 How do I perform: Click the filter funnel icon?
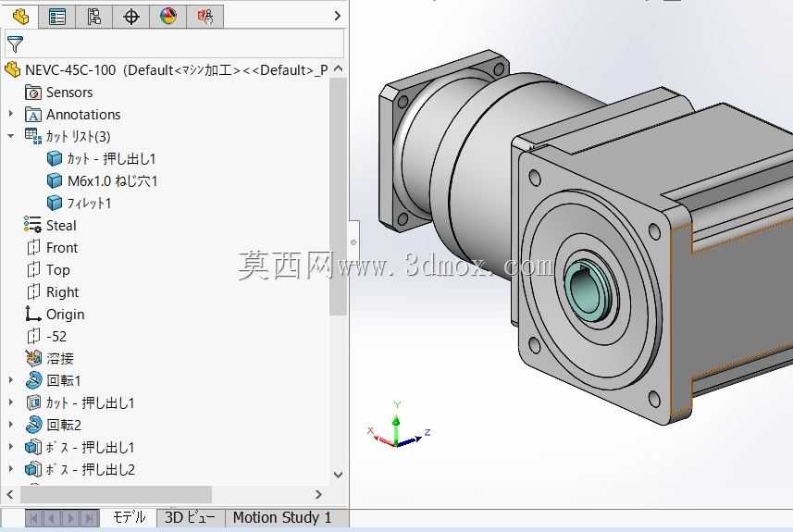coord(15,44)
